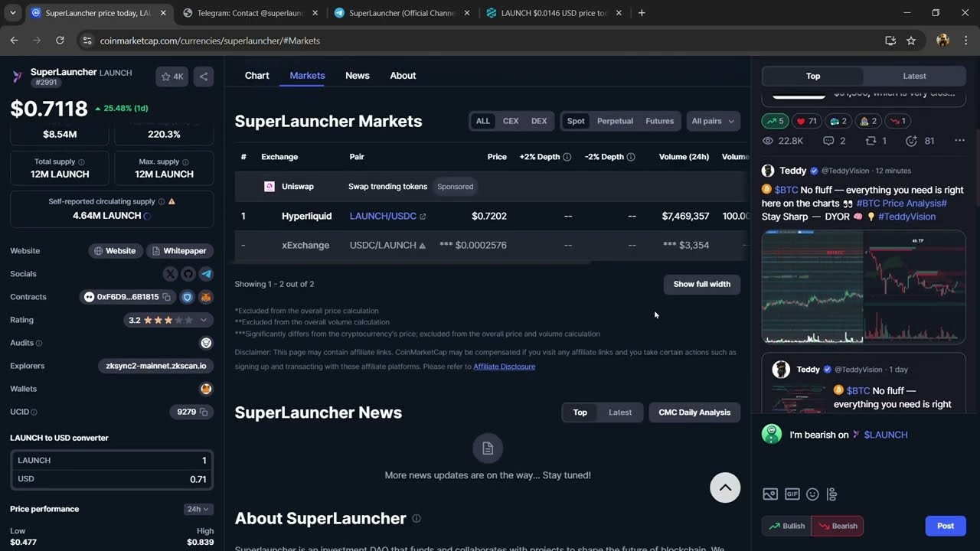Copy the UCID 9279 value
Screen dimensions: 980x551
(204, 412)
